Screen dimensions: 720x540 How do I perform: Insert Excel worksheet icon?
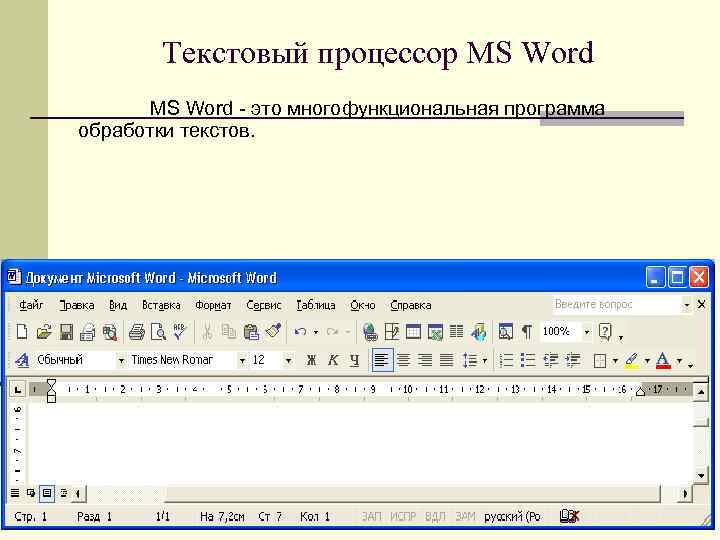tap(435, 332)
